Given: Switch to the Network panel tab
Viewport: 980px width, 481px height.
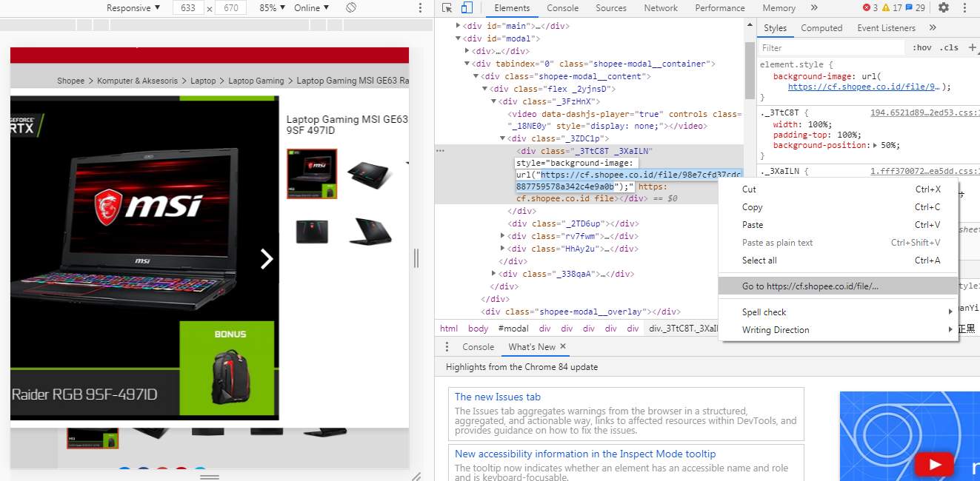Looking at the screenshot, I should click(661, 7).
